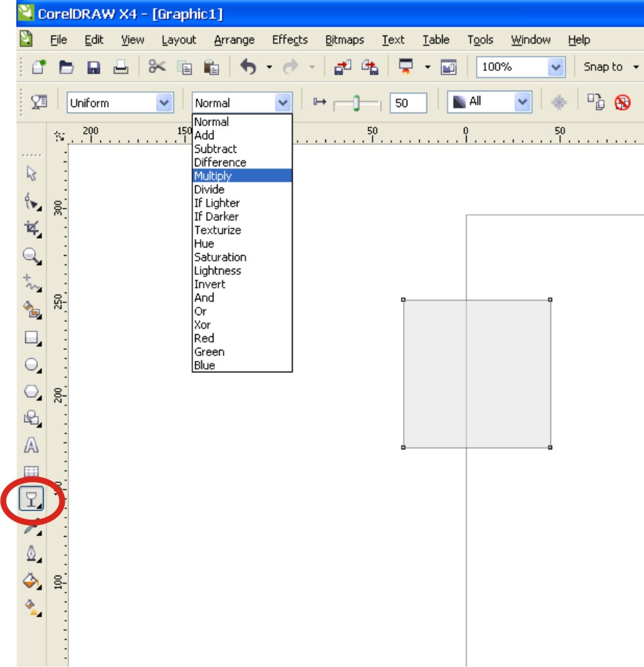Select the Table tool
This screenshot has height=667, width=644.
[31, 471]
